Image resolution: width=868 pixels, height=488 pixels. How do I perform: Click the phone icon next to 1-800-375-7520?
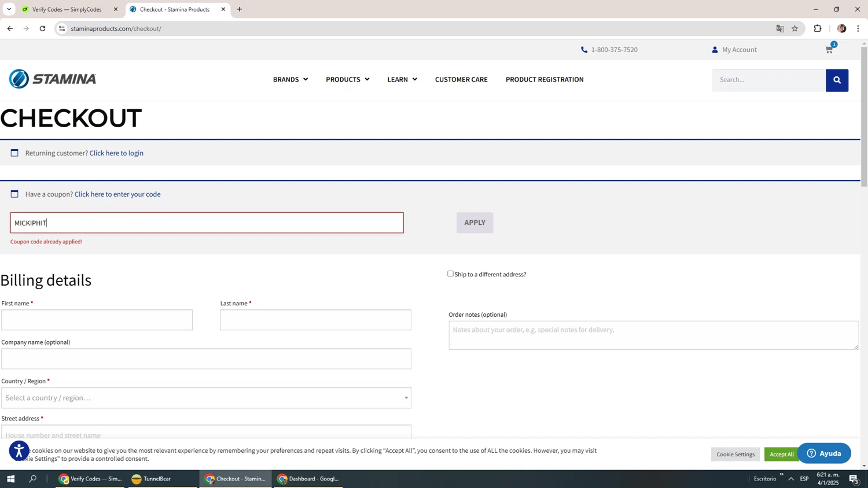click(x=584, y=50)
